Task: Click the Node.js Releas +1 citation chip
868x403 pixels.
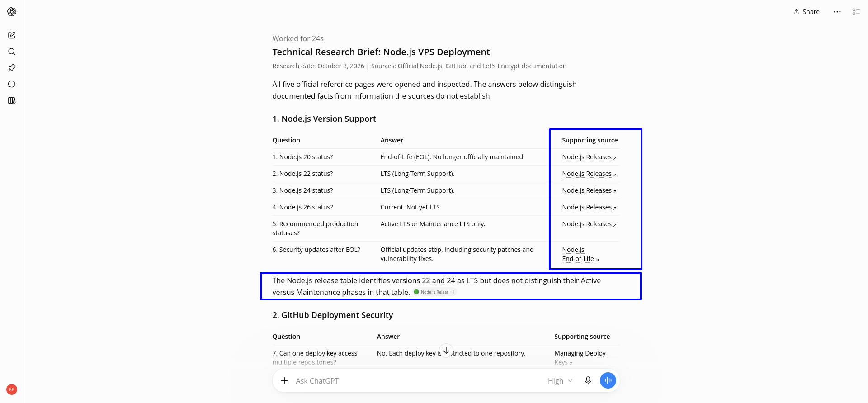Action: (x=435, y=292)
